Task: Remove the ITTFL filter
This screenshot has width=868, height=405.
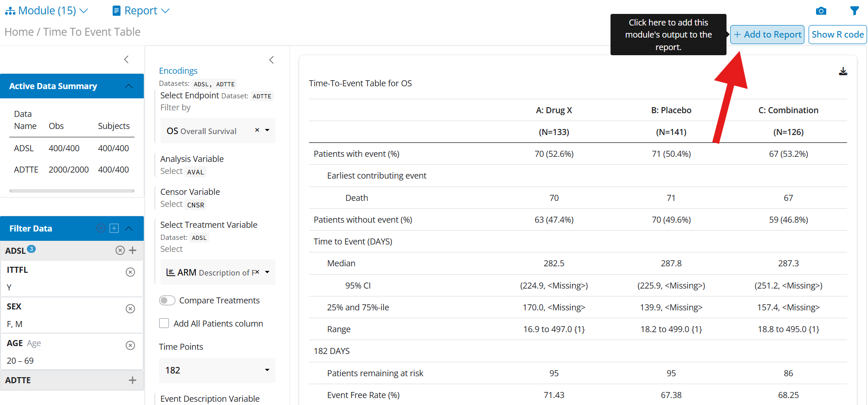Action: (x=130, y=272)
